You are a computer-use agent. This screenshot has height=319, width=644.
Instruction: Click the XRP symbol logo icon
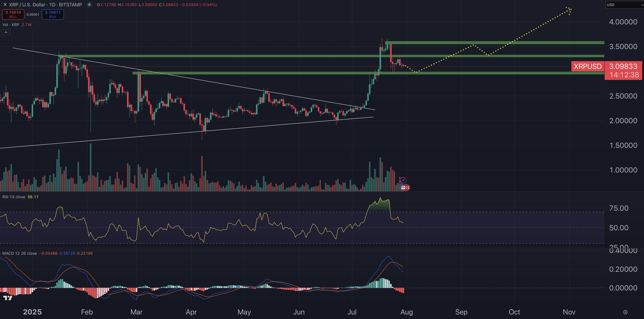(x=5, y=5)
